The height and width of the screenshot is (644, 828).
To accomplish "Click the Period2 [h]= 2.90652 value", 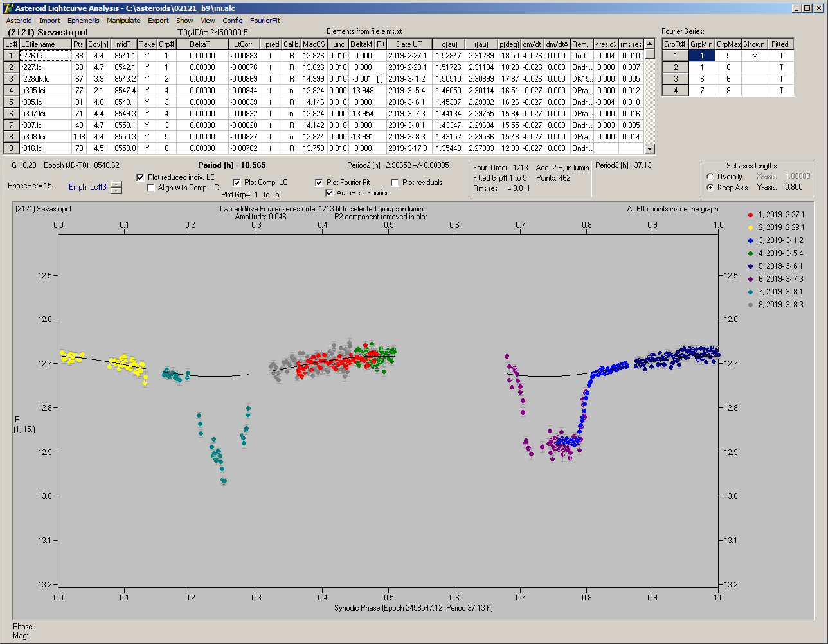I will tap(399, 165).
